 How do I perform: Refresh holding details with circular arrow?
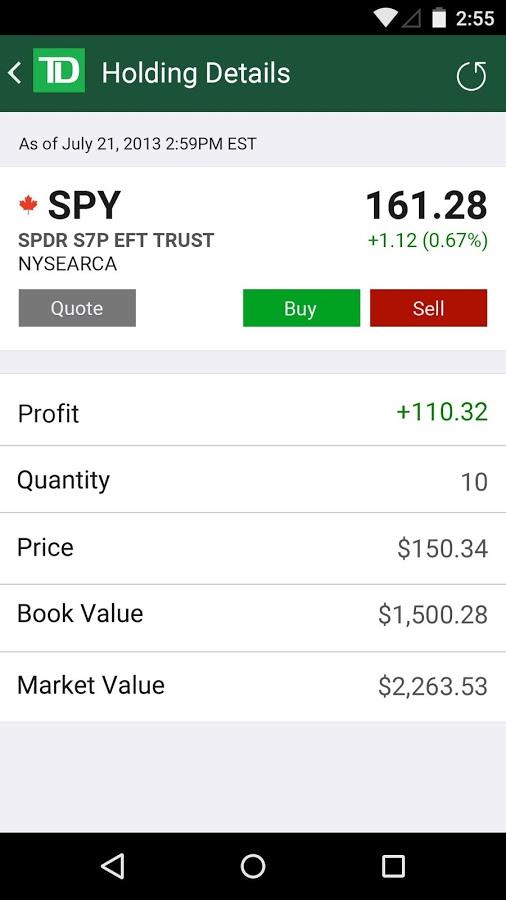[x=472, y=76]
